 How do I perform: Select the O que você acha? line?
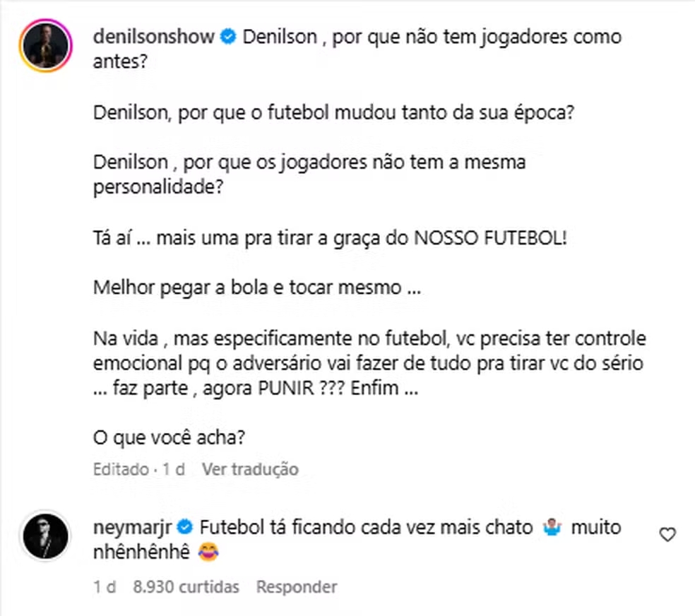click(170, 438)
